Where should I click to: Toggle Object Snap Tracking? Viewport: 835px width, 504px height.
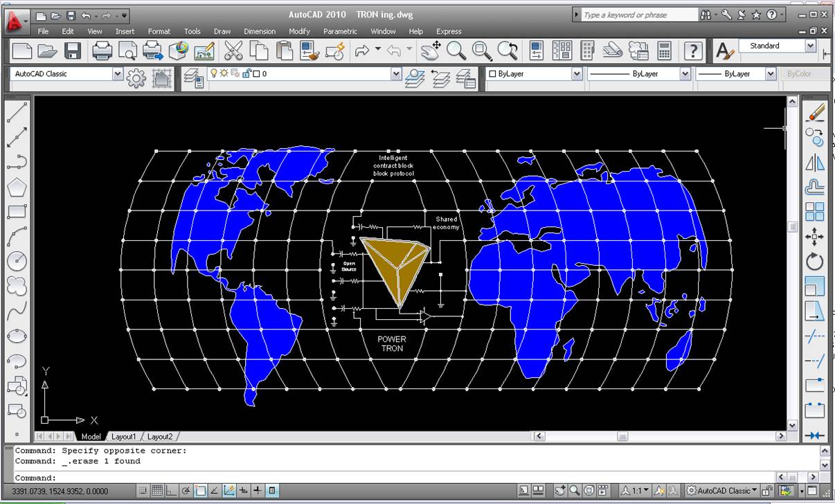[214, 490]
